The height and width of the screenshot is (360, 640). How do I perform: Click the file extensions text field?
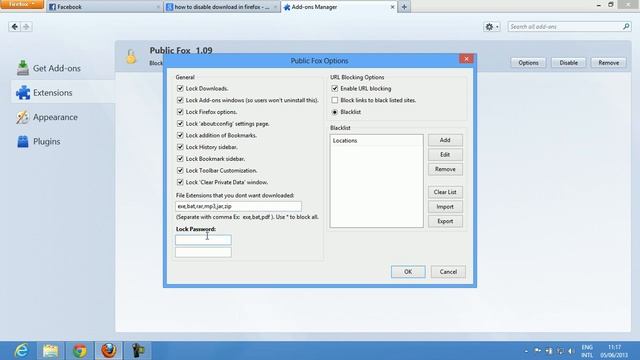[x=238, y=207]
